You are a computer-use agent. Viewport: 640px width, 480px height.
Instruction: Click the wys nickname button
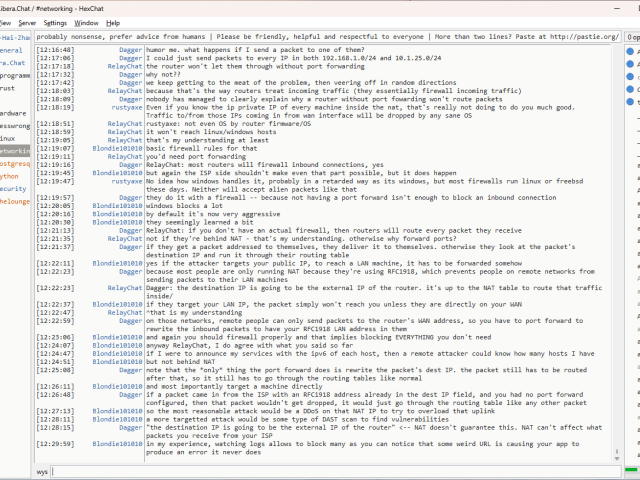point(42,470)
